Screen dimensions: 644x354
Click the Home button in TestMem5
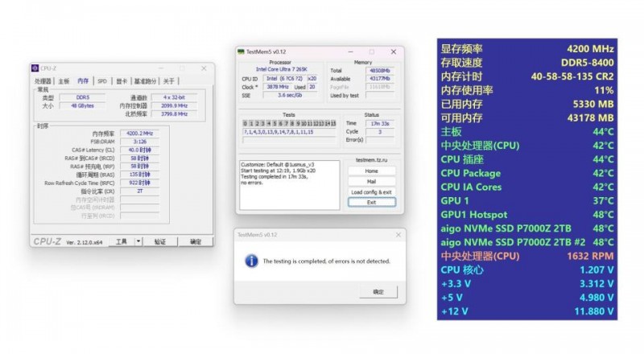click(371, 171)
